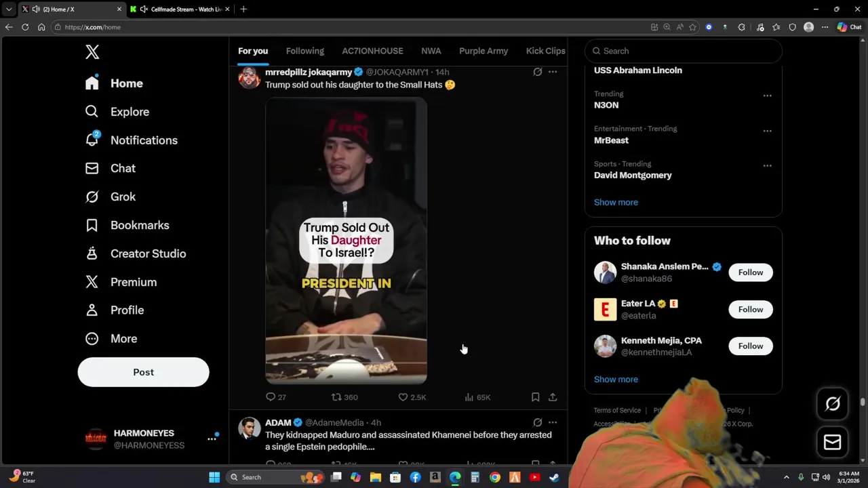Mute audio on Home / X tab
The height and width of the screenshot is (488, 868).
[35, 9]
